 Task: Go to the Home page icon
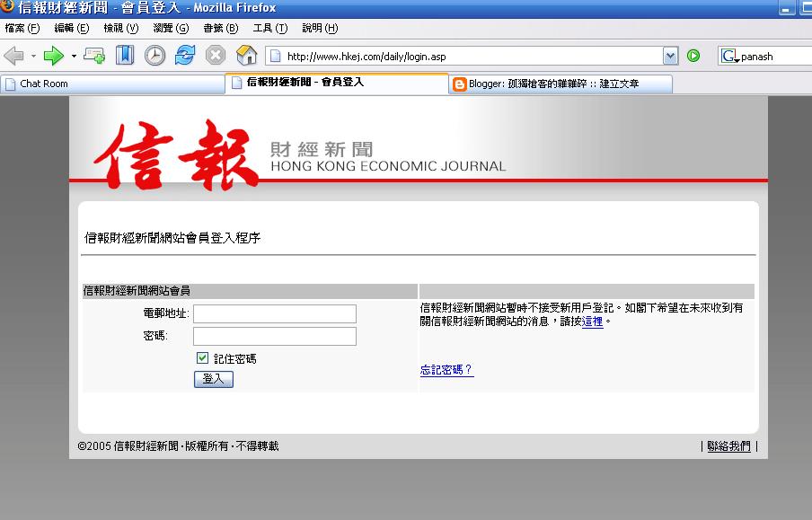point(246,56)
